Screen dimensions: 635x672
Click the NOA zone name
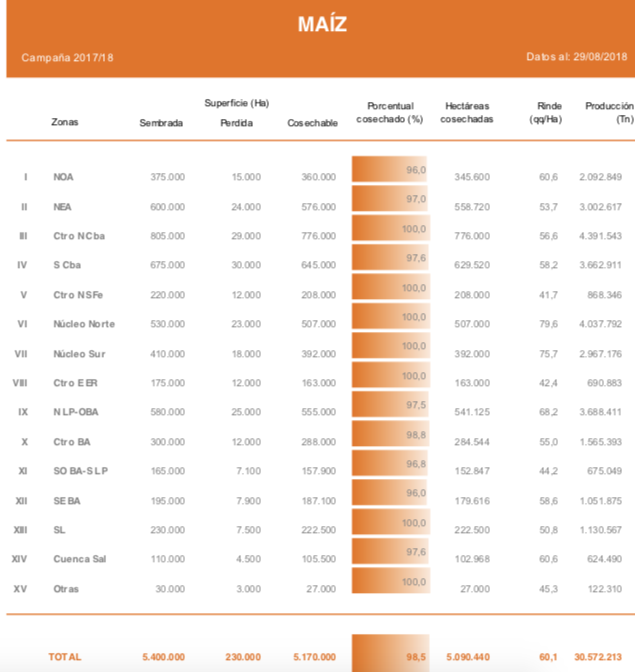pos(63,177)
